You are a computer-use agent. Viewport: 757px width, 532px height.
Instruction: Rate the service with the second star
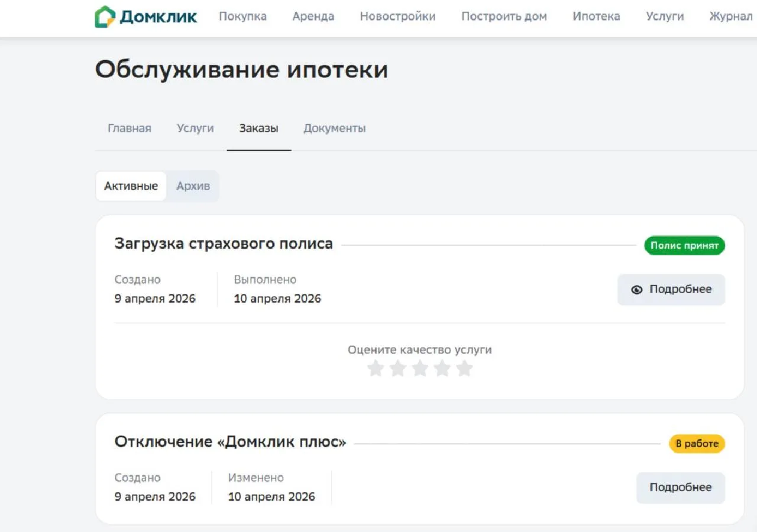[398, 368]
